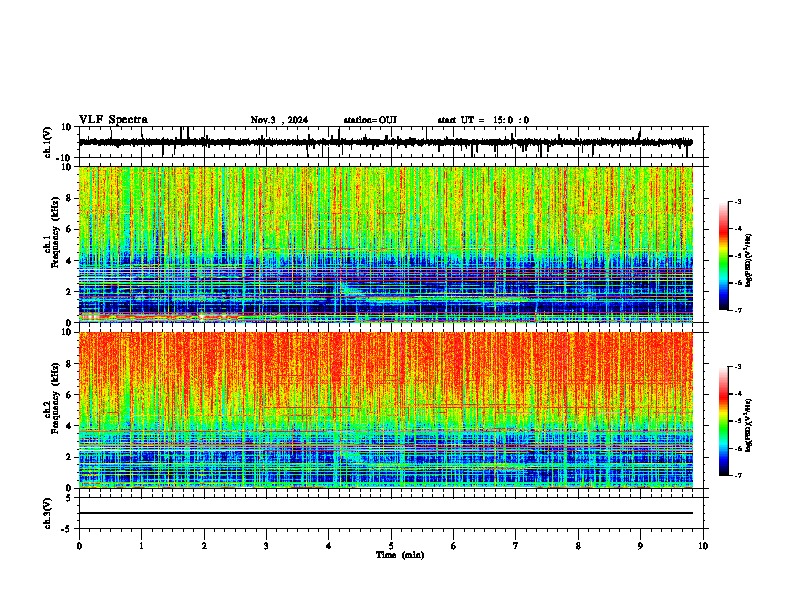The height and width of the screenshot is (612, 792).
Task: Click tick label 7 on the Time axis
Action: (x=516, y=546)
